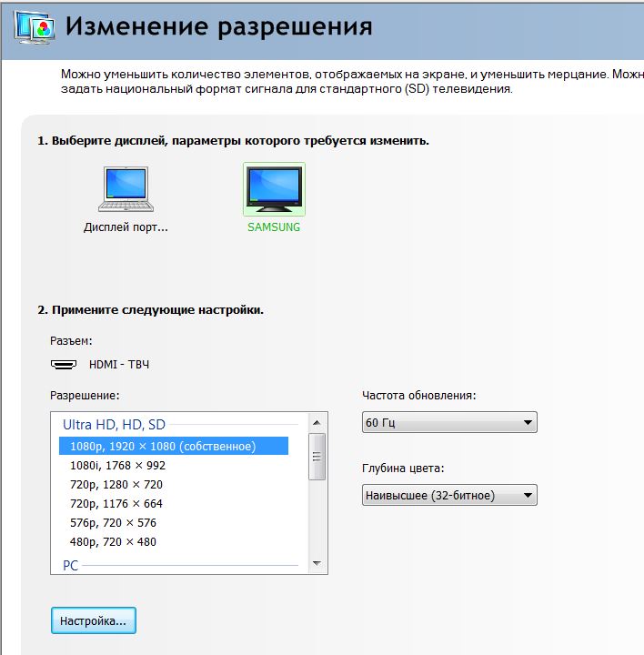
Task: Select the laptop display icon
Action: click(x=126, y=189)
